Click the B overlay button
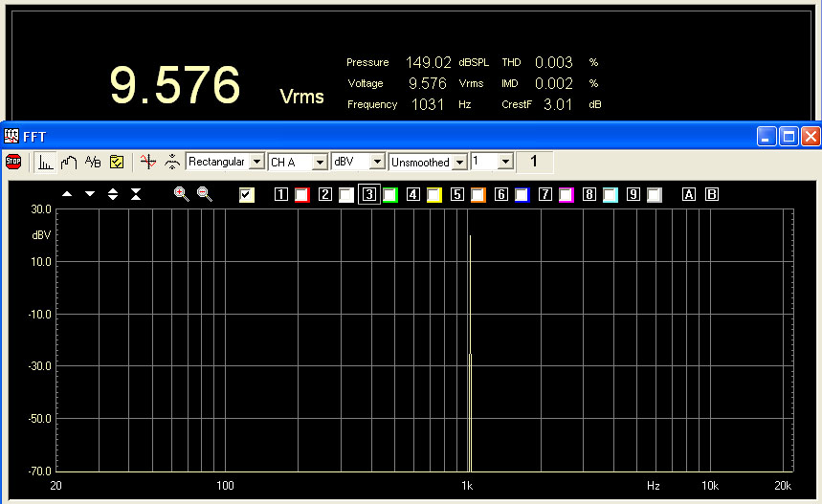 (x=711, y=195)
